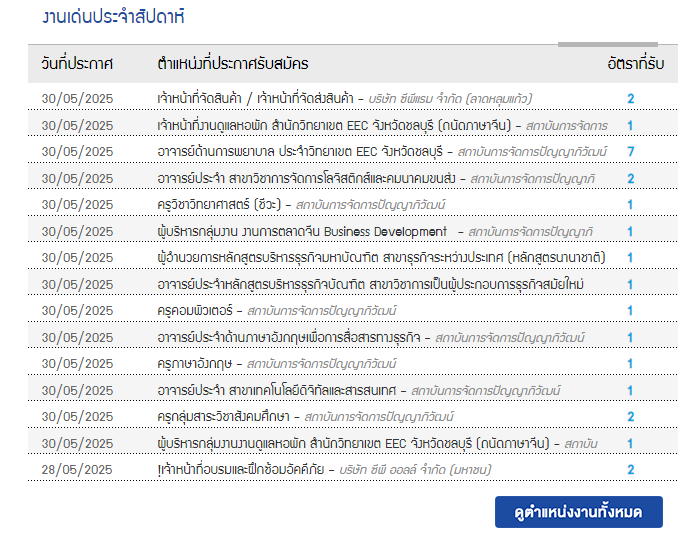Click the number 7 in the nursing row

click(x=630, y=152)
